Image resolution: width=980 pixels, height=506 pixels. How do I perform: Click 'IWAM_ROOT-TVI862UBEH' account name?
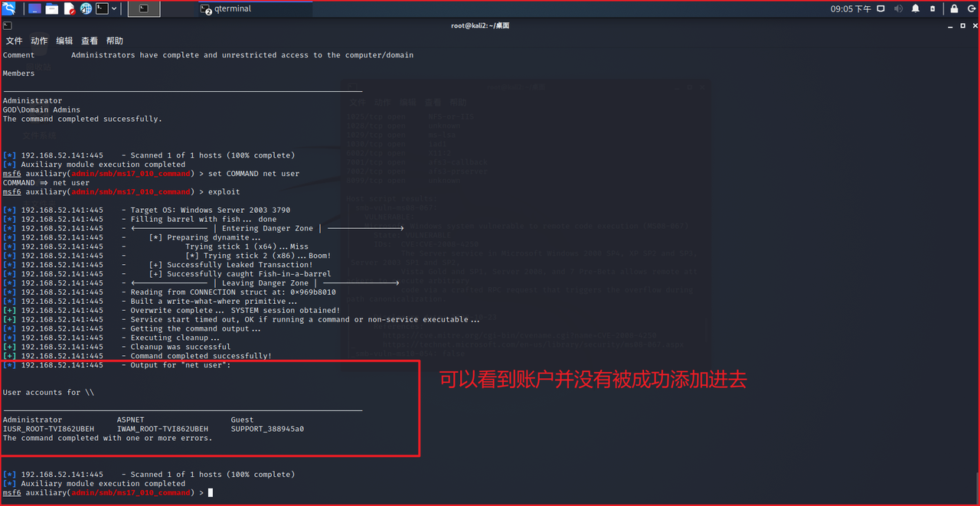coord(162,429)
